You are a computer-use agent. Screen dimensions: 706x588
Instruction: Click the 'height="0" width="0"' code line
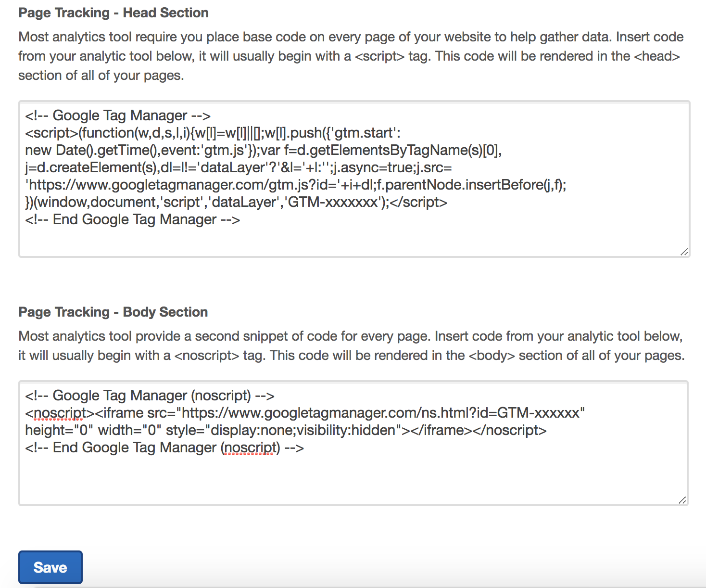286,430
